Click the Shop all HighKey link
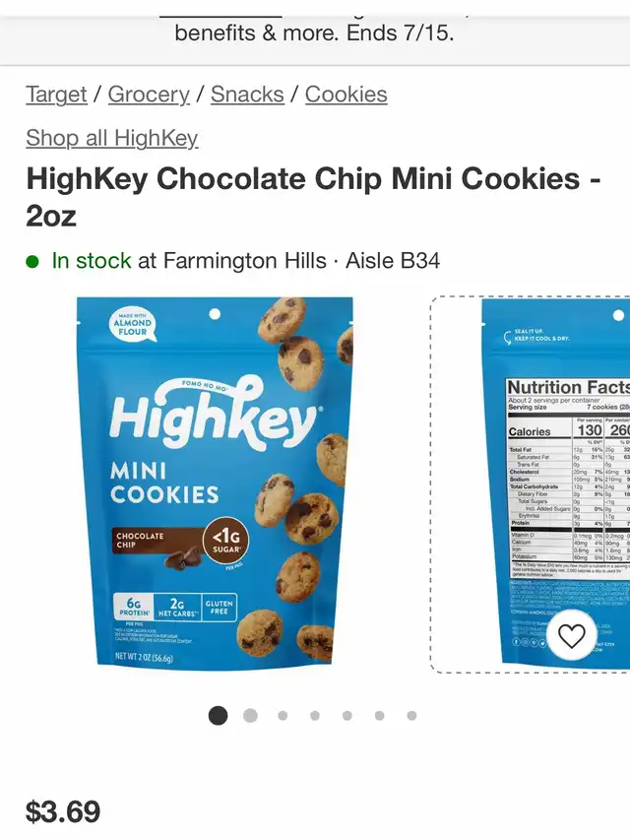The image size is (630, 840). (112, 138)
